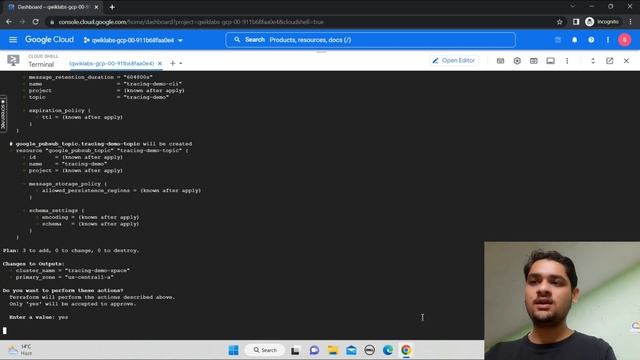The width and height of the screenshot is (640, 360).
Task: Open the tab search chevron
Action: click(x=573, y=7)
